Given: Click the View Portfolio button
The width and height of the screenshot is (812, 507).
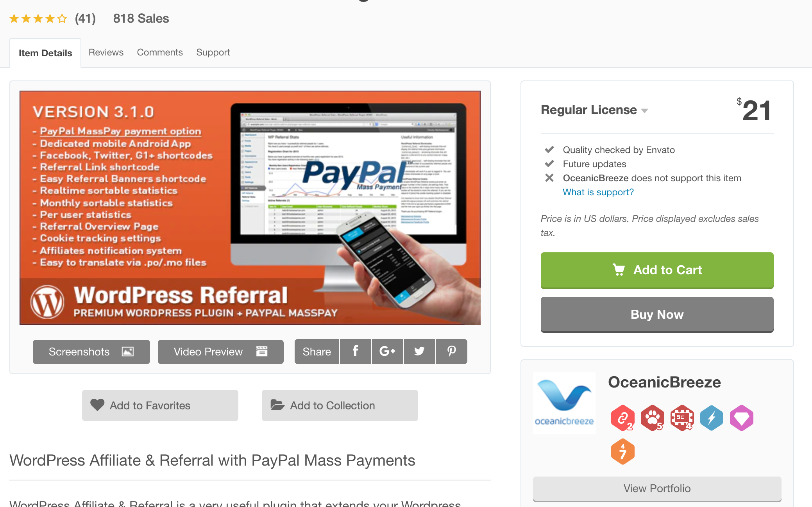Looking at the screenshot, I should point(656,488).
